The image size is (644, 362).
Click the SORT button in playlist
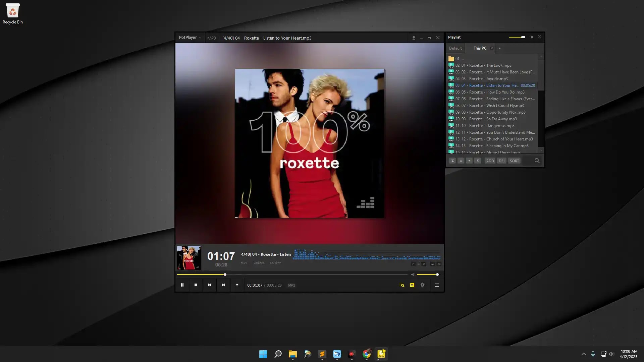[x=514, y=161]
